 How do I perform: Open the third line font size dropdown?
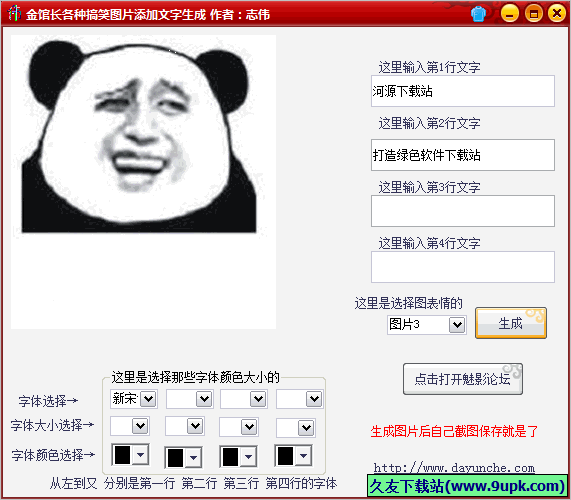(x=249, y=427)
